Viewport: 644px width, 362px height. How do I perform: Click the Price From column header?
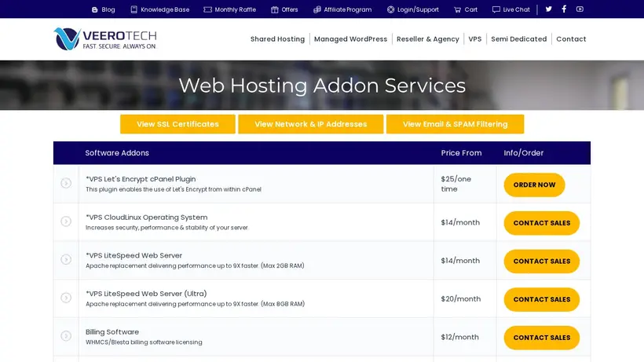point(461,152)
